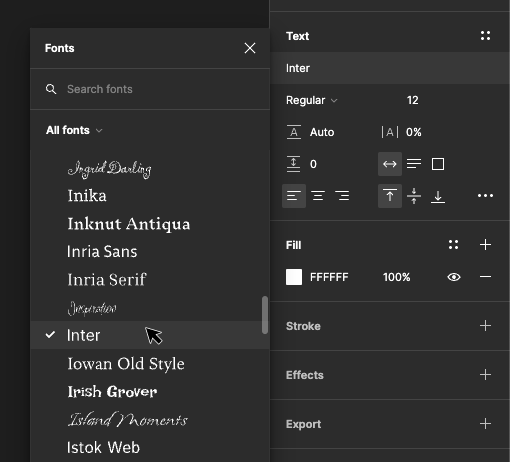The width and height of the screenshot is (510, 462).
Task: Align text to top
Action: [x=390, y=196]
